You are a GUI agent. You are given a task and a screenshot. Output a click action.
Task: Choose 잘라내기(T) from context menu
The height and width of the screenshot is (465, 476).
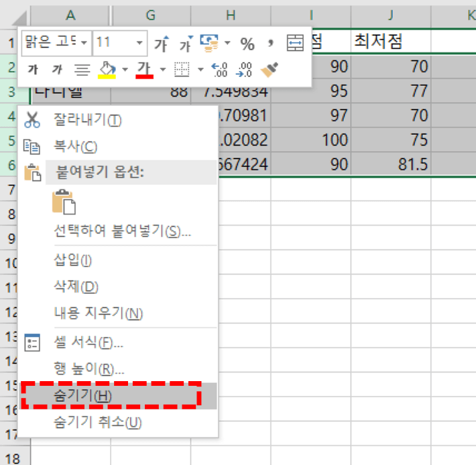(119, 119)
